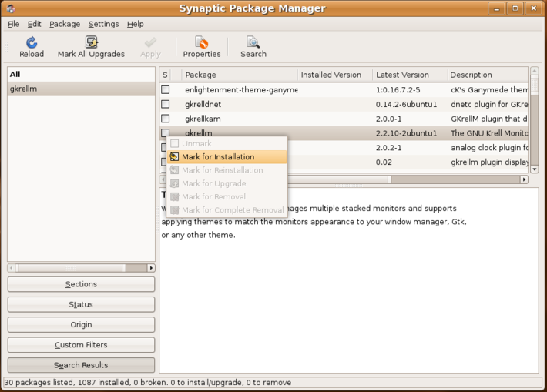
Task: Click the Synaptic window title icon
Action: click(x=11, y=8)
